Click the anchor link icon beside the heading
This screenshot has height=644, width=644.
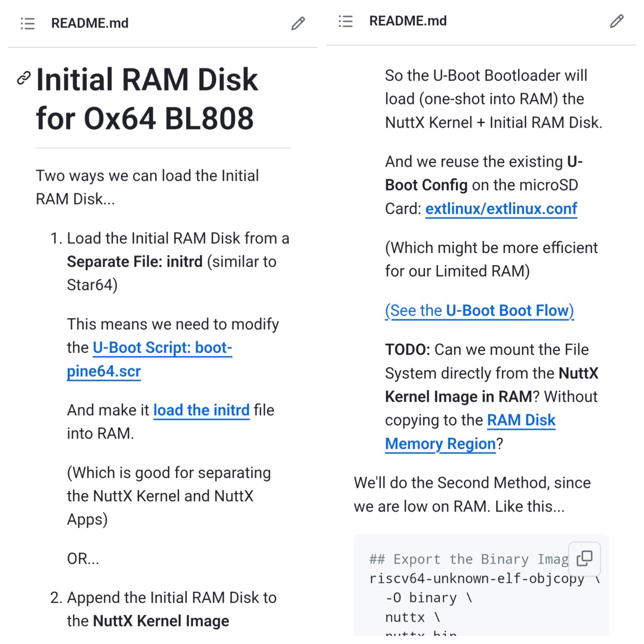pos(24,78)
